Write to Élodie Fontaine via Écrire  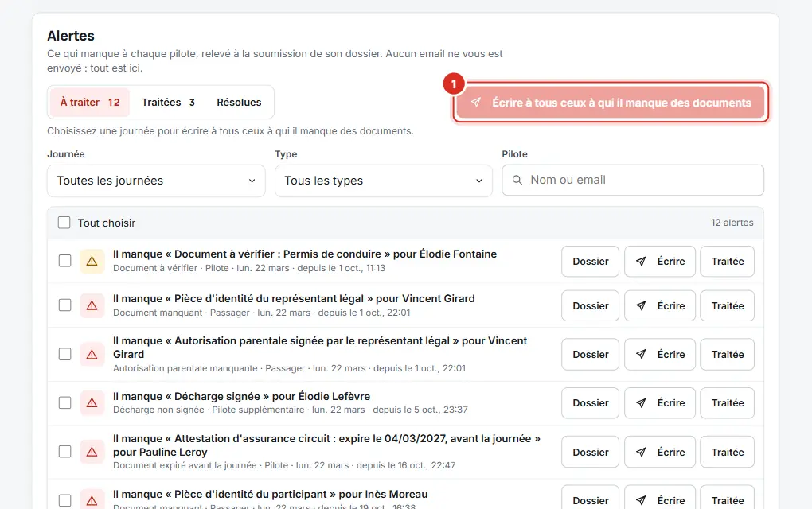coord(660,261)
